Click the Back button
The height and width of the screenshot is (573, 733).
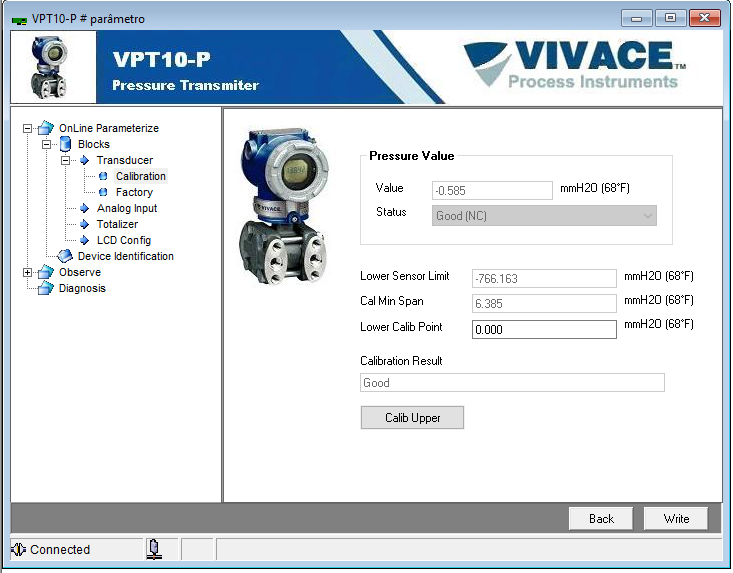601,519
